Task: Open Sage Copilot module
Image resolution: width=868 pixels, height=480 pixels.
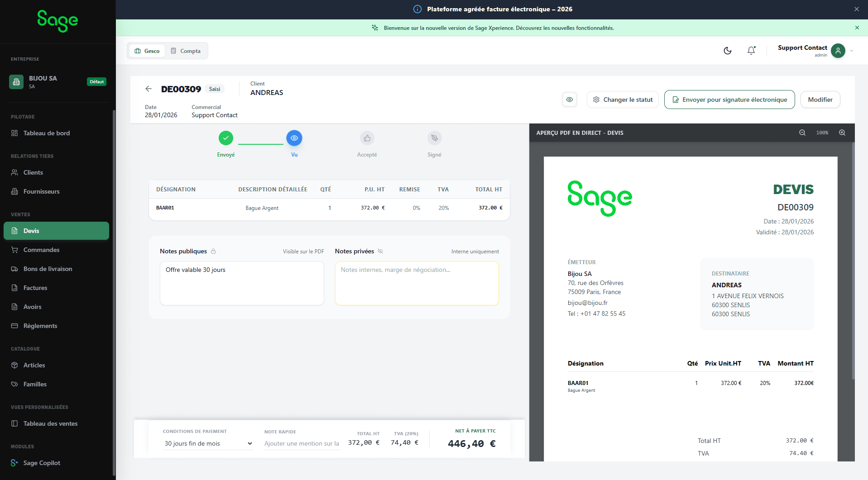Action: [x=56, y=463]
